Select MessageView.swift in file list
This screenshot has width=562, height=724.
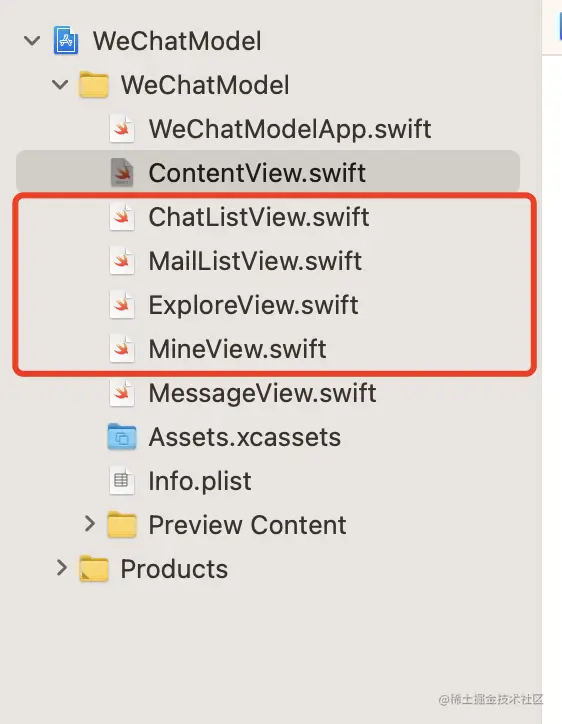[x=262, y=393]
